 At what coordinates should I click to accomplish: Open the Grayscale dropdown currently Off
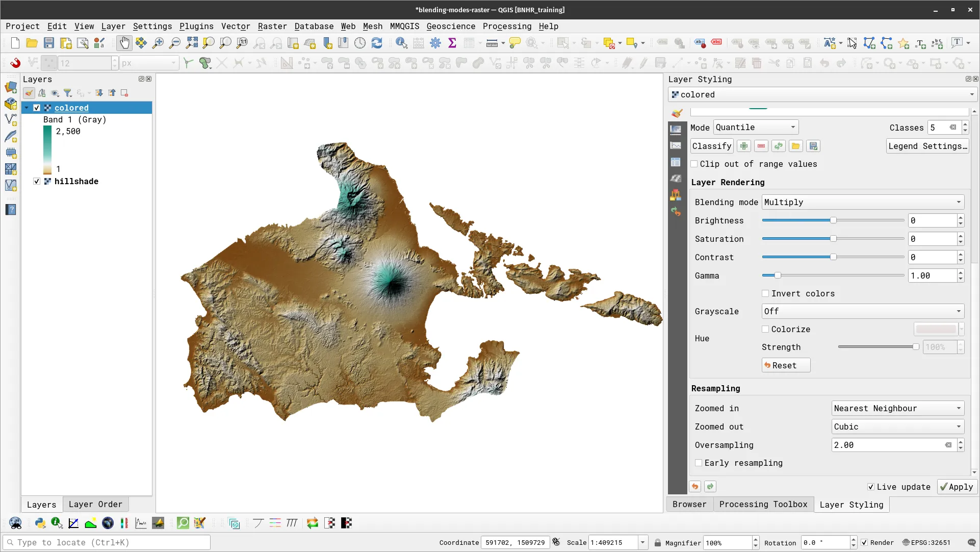[862, 311]
